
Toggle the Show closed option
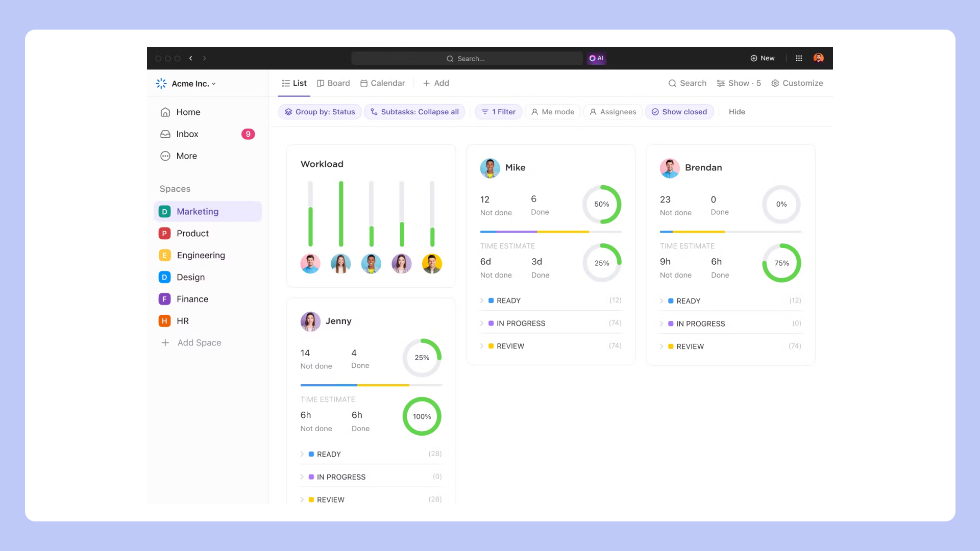(679, 112)
